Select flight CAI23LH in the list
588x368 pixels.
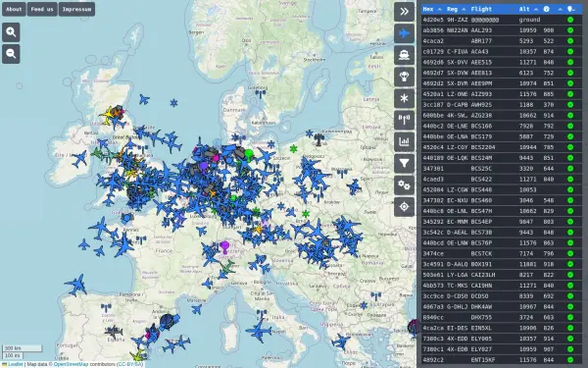[x=502, y=275]
